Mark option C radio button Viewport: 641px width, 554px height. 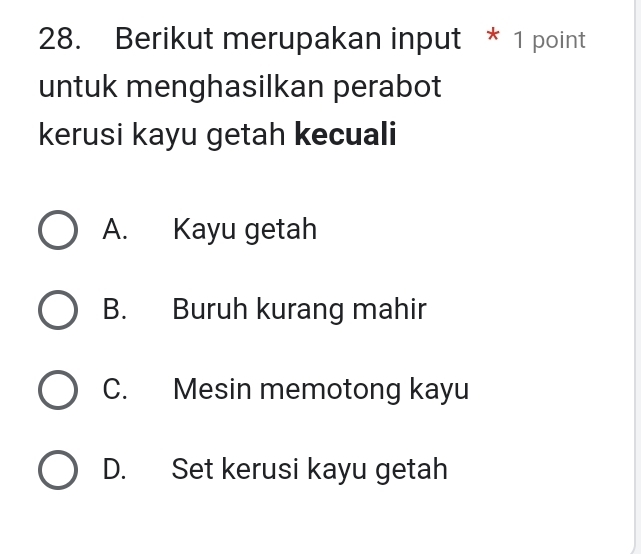[58, 390]
